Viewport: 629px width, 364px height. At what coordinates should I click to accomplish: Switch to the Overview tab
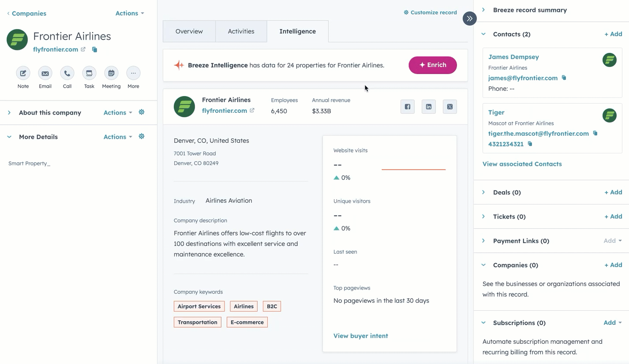189,31
